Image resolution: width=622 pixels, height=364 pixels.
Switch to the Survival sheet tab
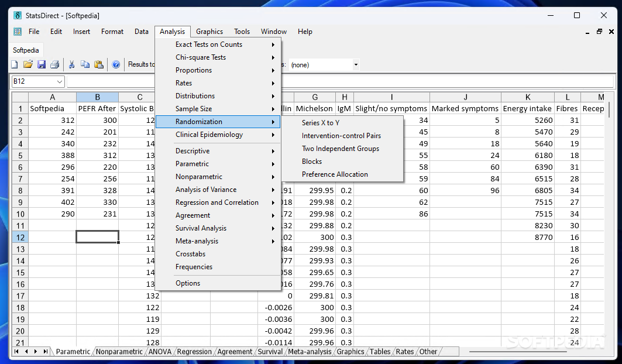[x=270, y=352]
